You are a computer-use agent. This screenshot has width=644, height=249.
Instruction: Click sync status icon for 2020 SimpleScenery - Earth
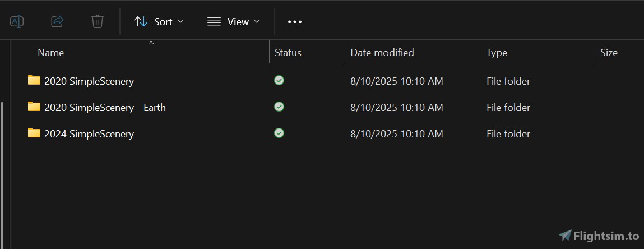(279, 107)
